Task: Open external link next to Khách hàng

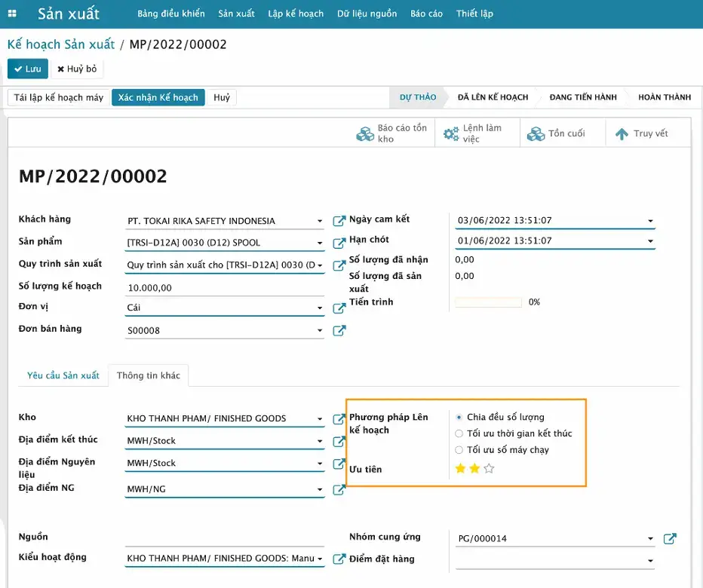Action: [x=339, y=221]
